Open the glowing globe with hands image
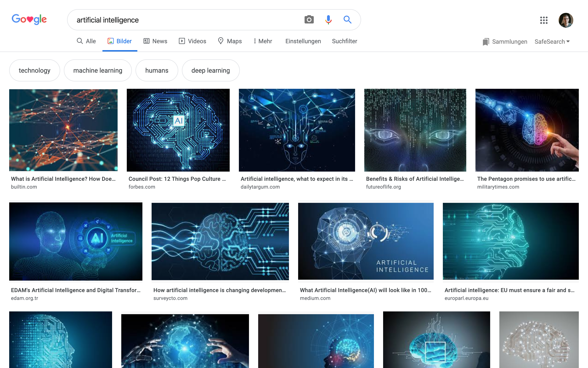This screenshot has height=368, width=588. coord(185,341)
